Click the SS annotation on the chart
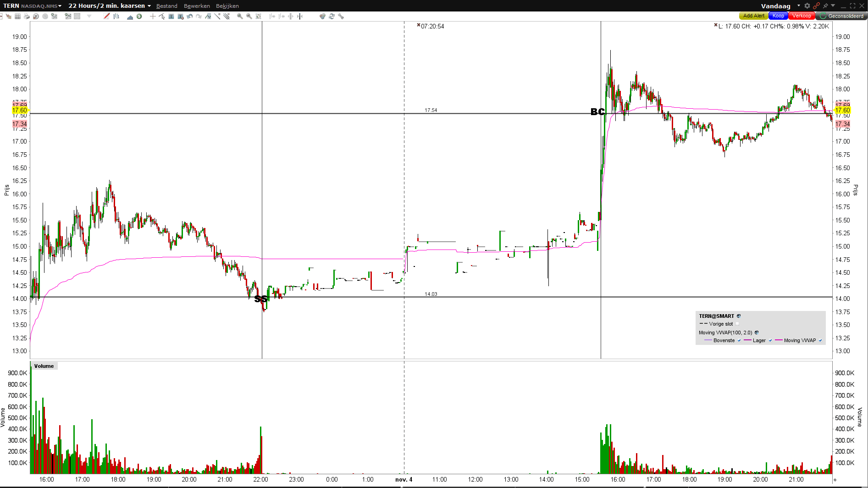Screen dimensions: 868x488 coord(261,299)
